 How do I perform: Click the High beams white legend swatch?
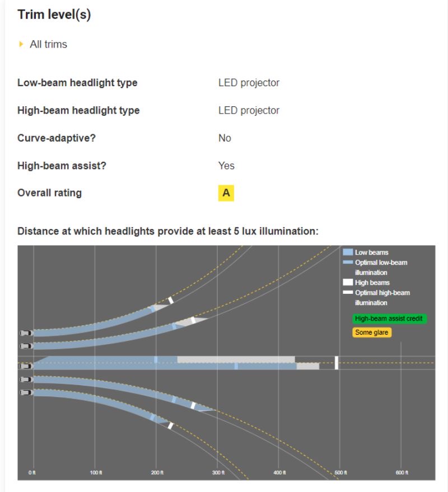[348, 282]
